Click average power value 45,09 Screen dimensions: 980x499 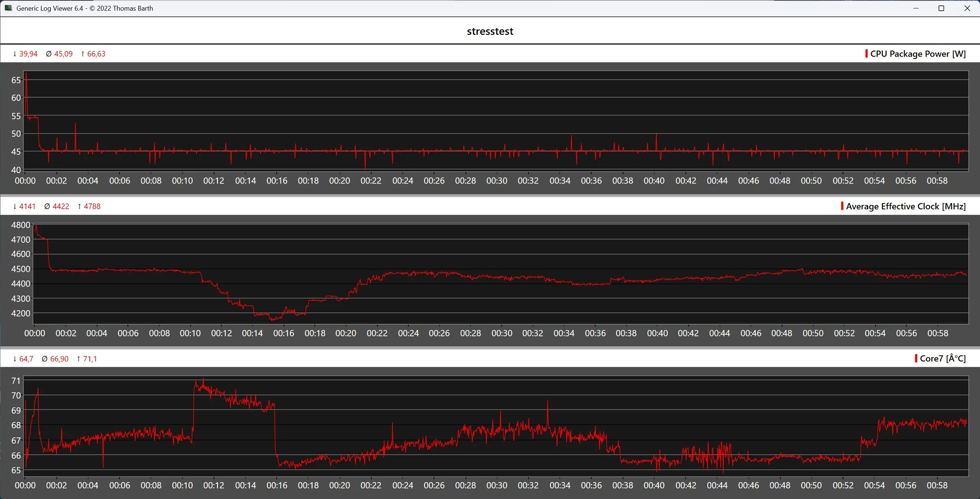point(63,54)
